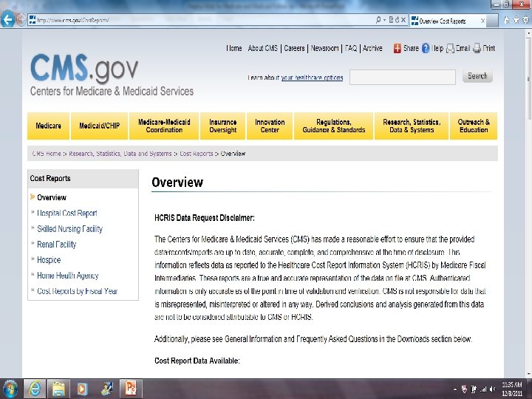Image resolution: width=532 pixels, height=399 pixels.
Task: Open the browser Tools gear icon
Action: [525, 20]
